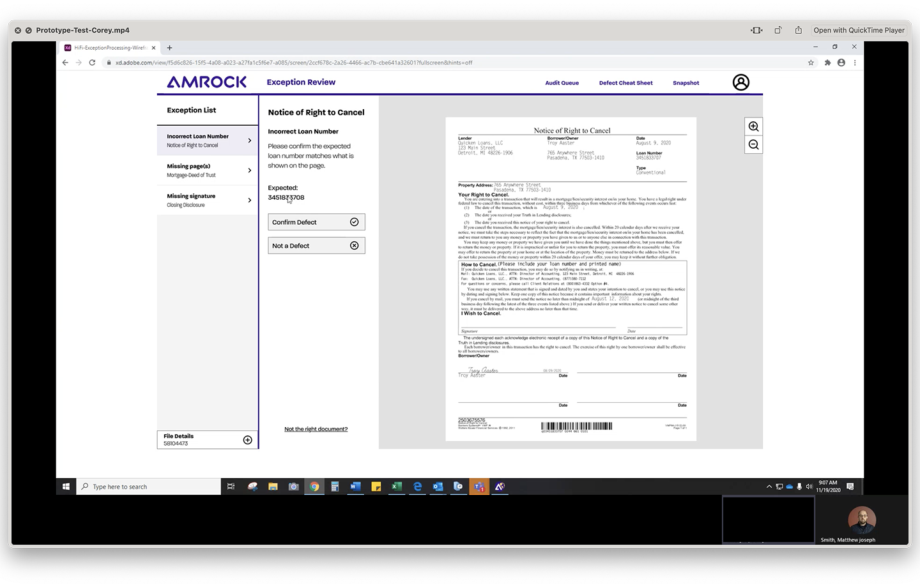
Task: Click the Windows taskbar search box
Action: click(x=150, y=486)
